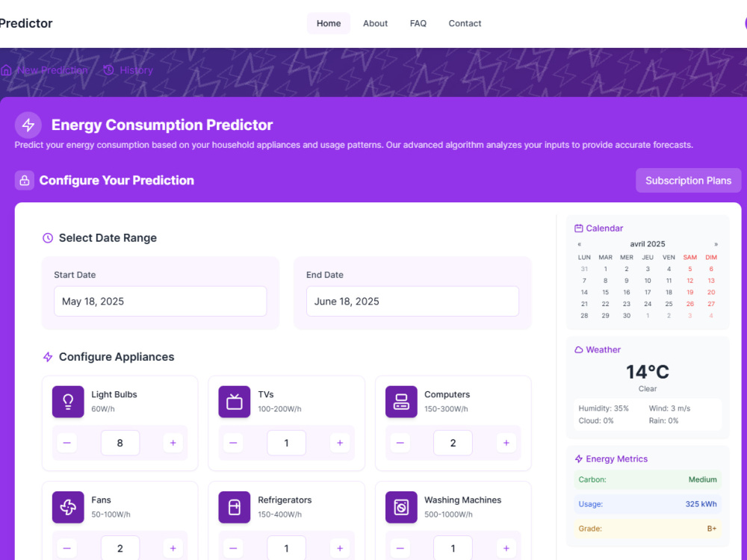747x560 pixels.
Task: Click the Washing Machines appliance icon
Action: [401, 507]
